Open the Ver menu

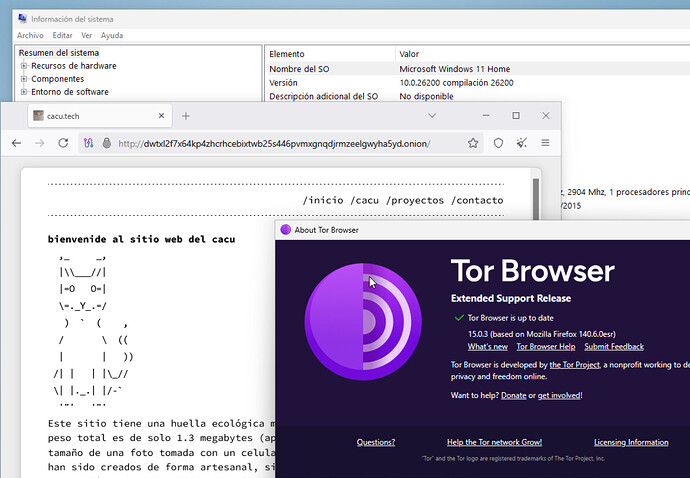[x=86, y=35]
